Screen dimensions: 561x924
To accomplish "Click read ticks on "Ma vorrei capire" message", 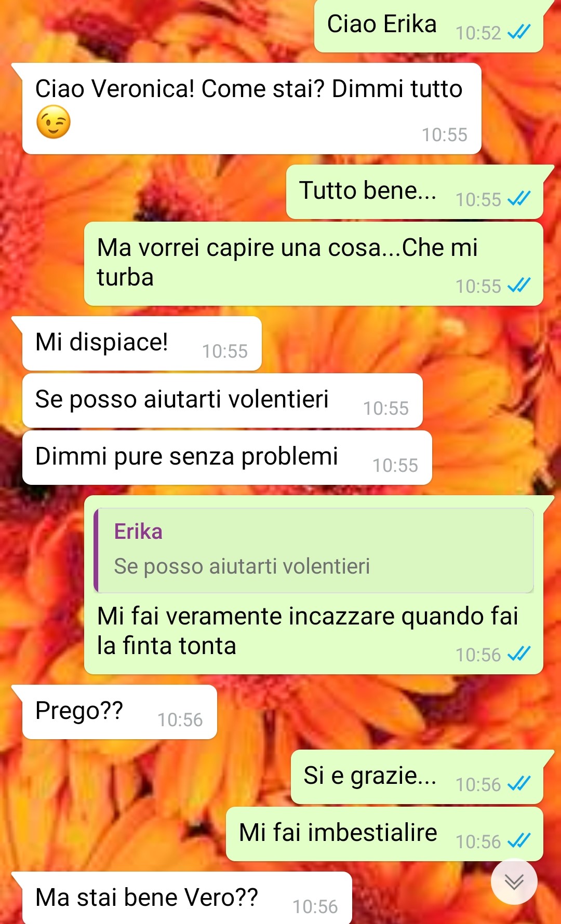I will (x=519, y=286).
